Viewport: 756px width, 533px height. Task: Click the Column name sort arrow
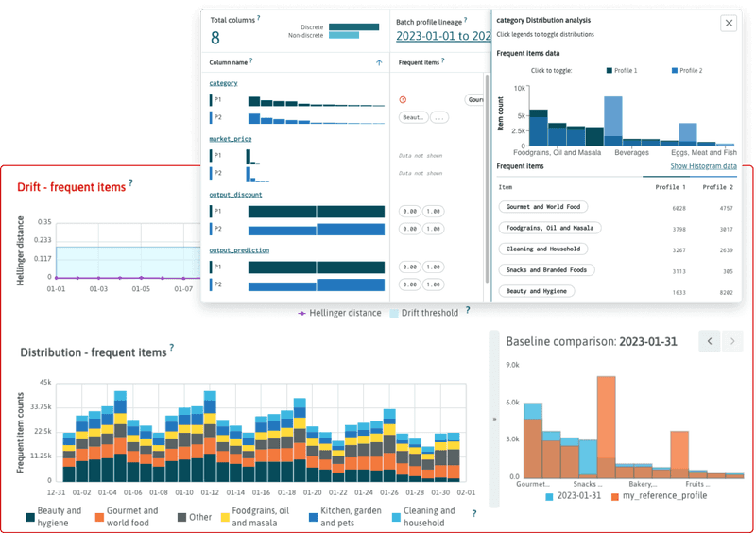click(x=379, y=62)
